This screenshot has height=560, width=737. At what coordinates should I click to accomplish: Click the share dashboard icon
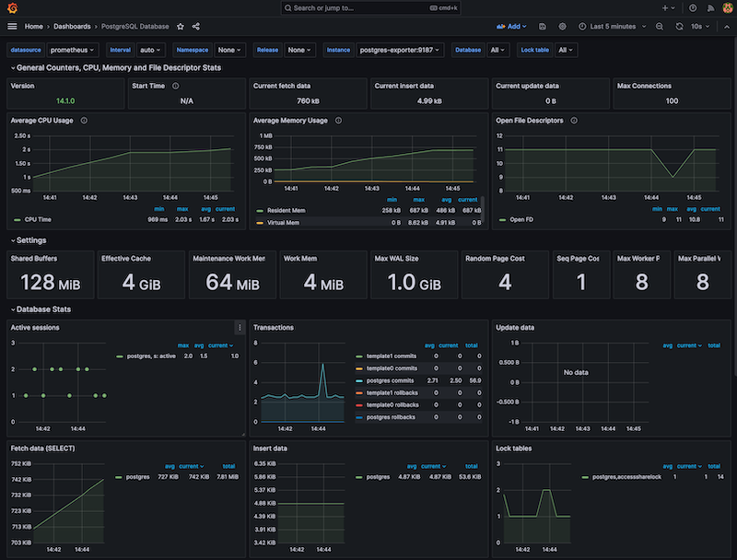click(196, 27)
